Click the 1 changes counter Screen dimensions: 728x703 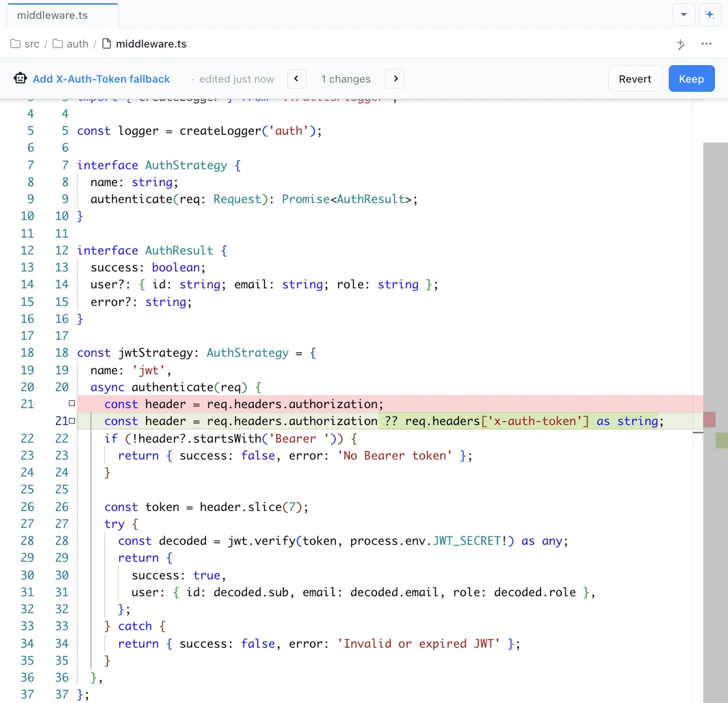tap(346, 78)
